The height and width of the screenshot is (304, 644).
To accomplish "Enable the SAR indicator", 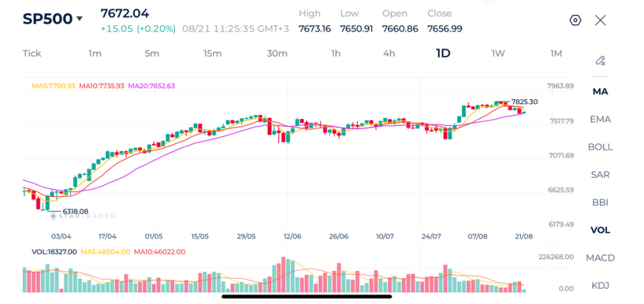I will pyautogui.click(x=600, y=174).
